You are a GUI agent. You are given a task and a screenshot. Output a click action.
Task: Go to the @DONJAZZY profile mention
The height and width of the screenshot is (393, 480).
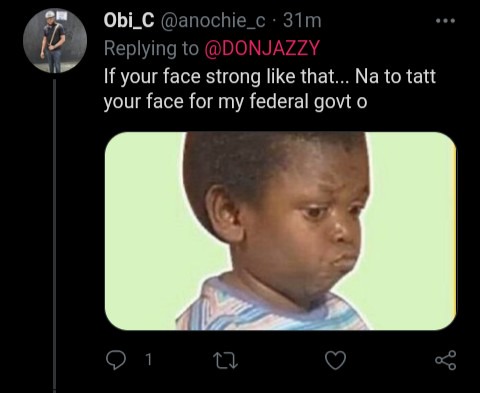pos(262,48)
